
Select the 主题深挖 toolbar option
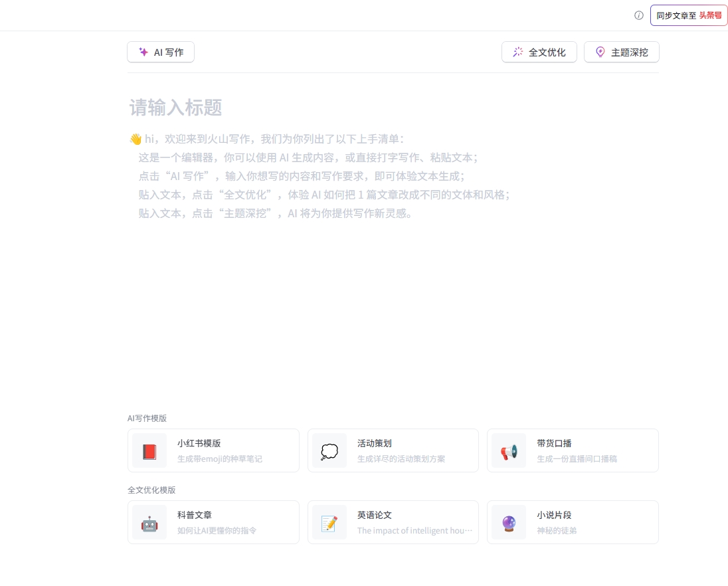629,52
